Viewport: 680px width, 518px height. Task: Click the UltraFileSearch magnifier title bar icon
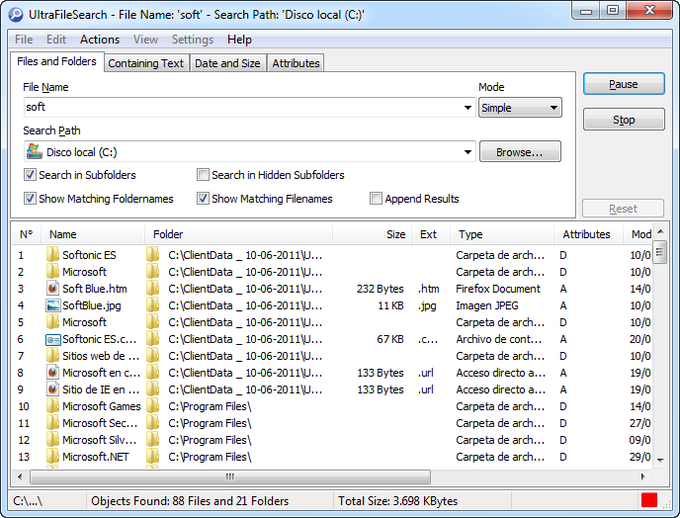pyautogui.click(x=15, y=14)
